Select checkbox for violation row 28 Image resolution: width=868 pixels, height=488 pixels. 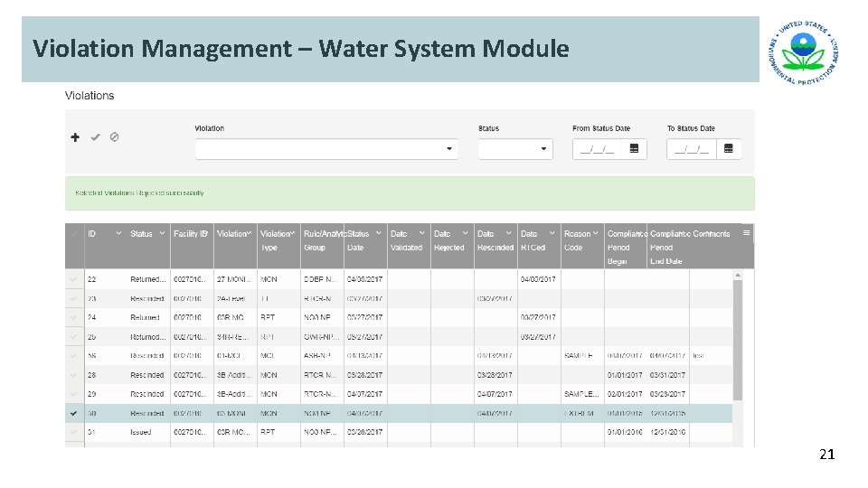click(x=73, y=375)
